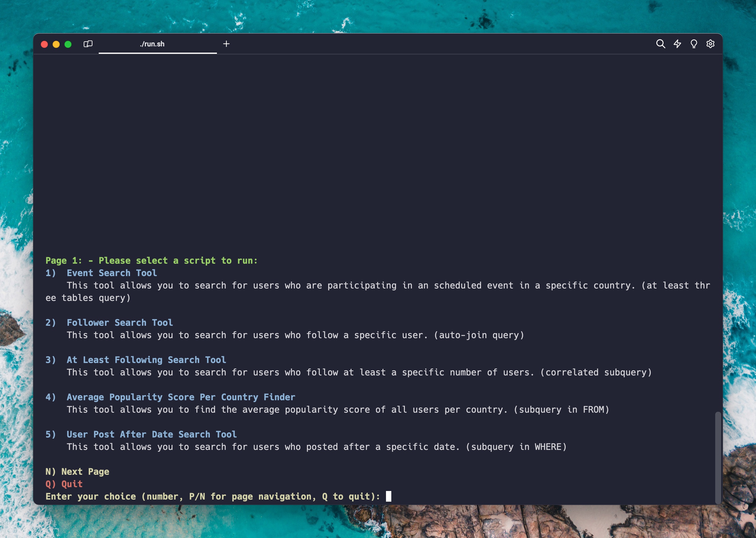Click the yellow minimize window button
The width and height of the screenshot is (756, 538).
(56, 44)
